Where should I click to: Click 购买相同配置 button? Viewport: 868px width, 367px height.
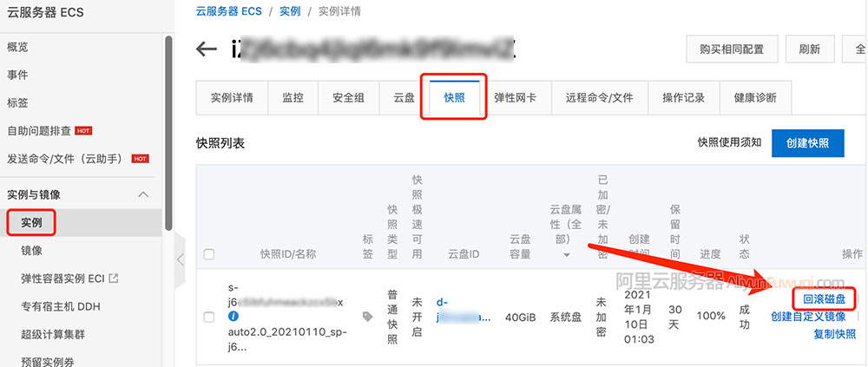point(732,49)
